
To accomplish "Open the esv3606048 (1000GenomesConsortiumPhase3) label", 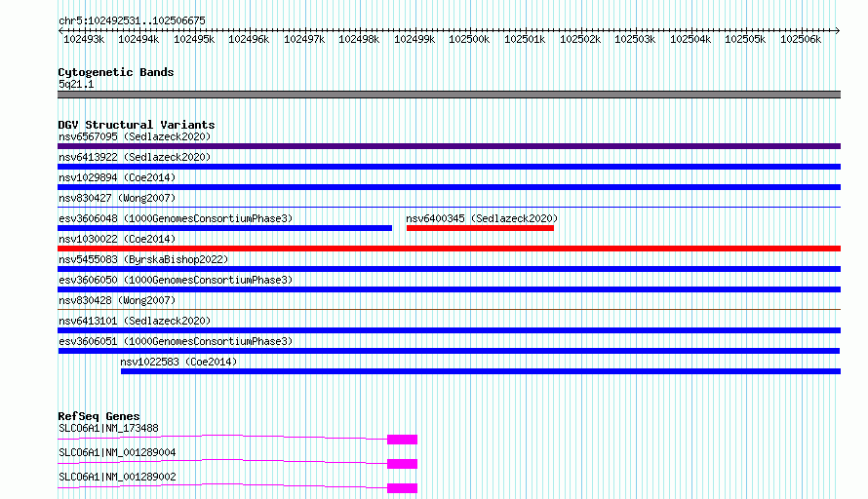I will coord(176,218).
